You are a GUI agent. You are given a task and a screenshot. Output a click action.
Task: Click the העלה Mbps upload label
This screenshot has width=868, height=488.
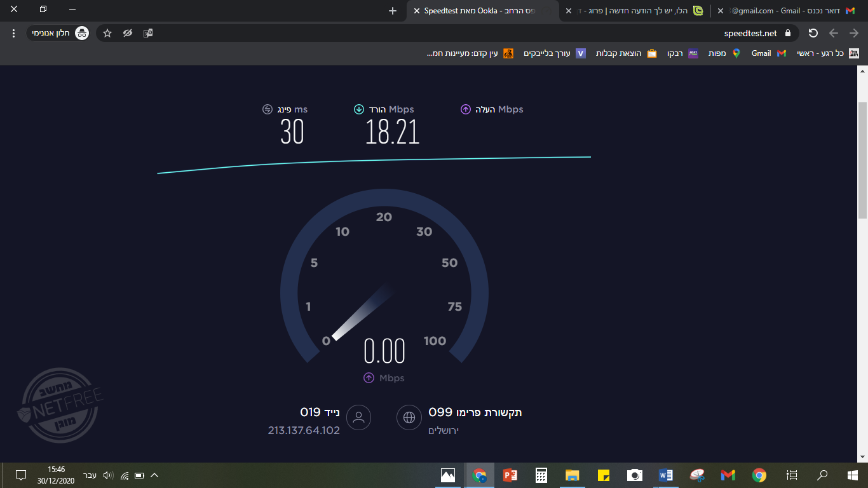(499, 109)
